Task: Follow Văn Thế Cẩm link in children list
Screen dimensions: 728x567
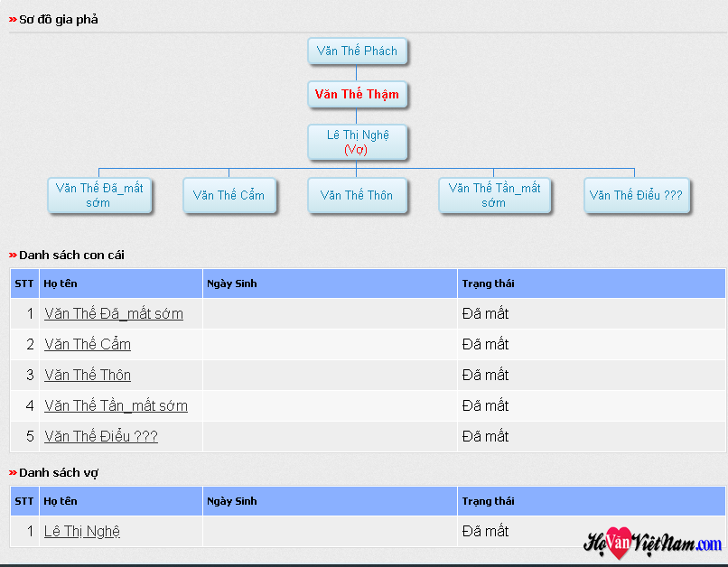Action: [x=88, y=345]
